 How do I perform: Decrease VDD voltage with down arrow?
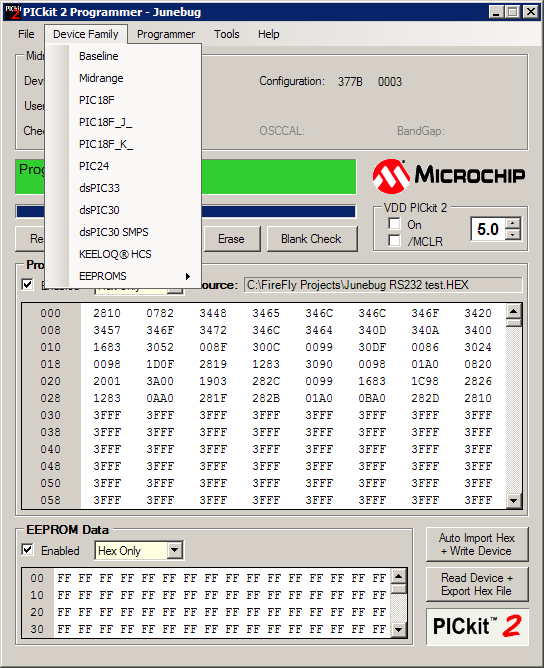[513, 234]
